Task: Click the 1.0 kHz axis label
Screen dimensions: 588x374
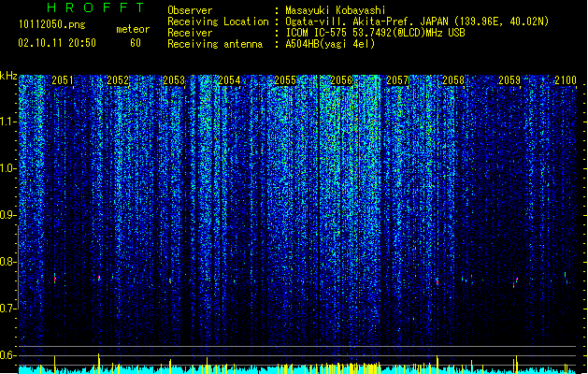Action: click(x=8, y=168)
